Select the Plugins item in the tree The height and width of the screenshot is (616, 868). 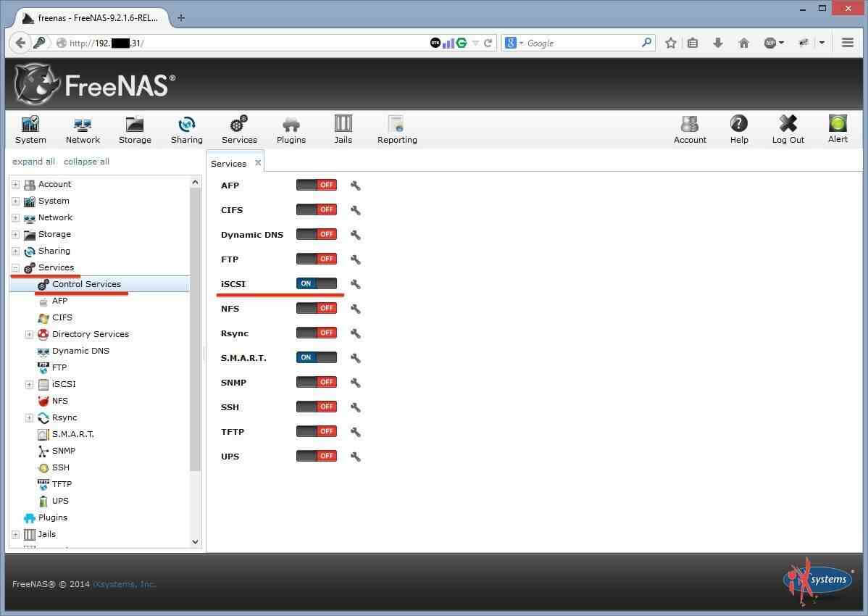click(x=53, y=517)
